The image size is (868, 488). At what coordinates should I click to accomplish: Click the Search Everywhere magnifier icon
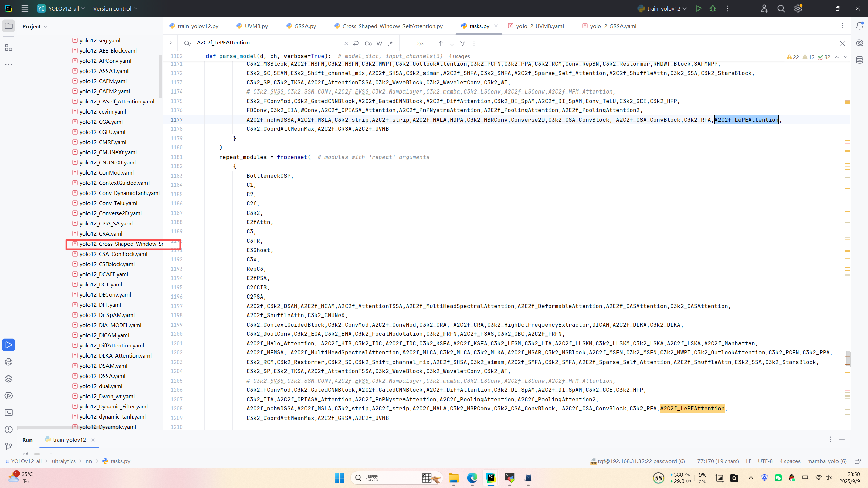click(781, 8)
